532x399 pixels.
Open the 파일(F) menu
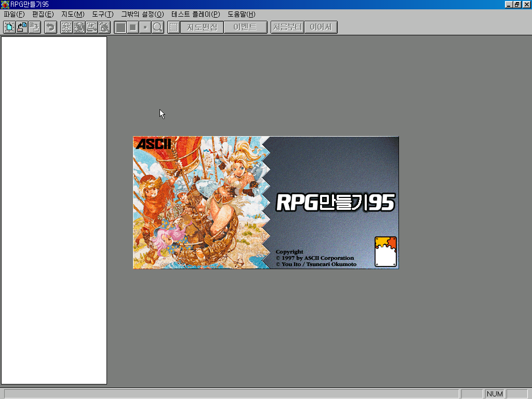[14, 14]
